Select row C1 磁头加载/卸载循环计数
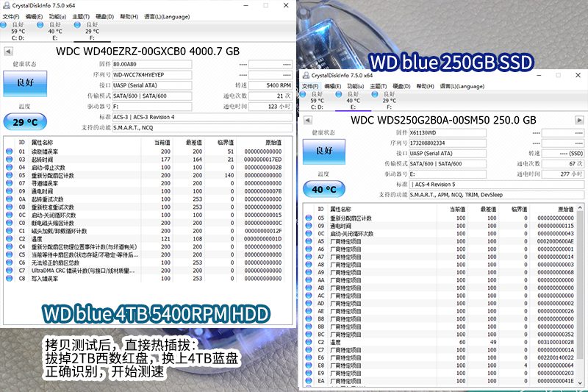 click(x=144, y=231)
